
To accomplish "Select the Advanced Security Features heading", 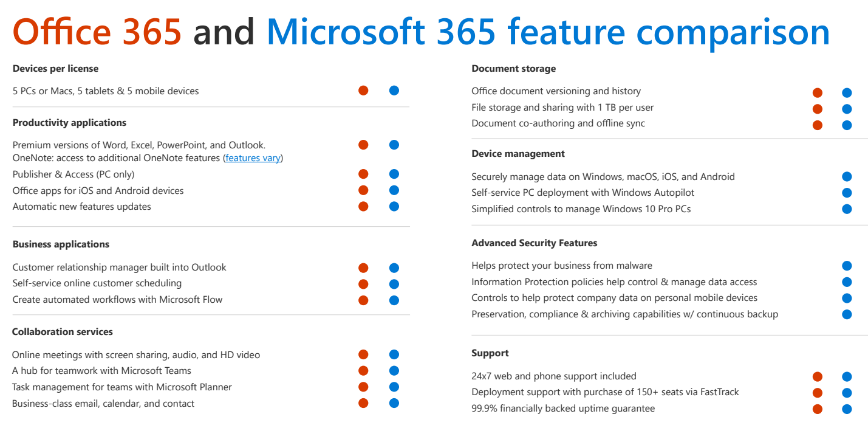I will (x=535, y=243).
